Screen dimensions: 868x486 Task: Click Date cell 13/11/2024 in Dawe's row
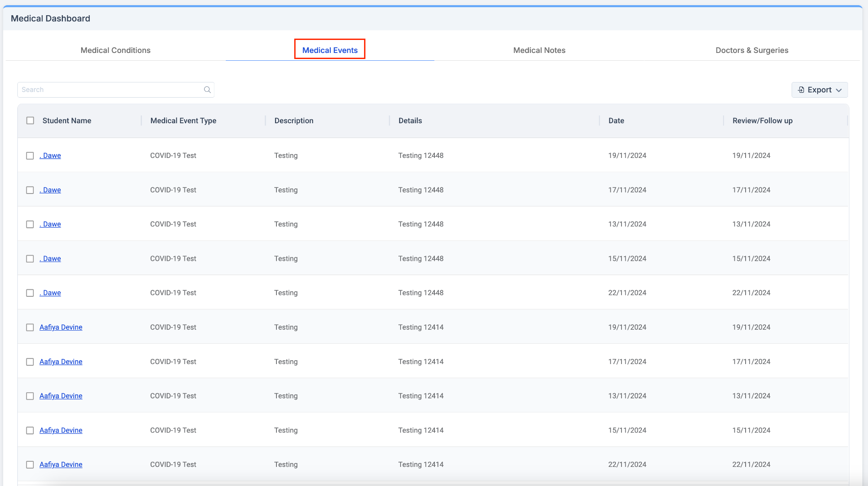coord(627,224)
